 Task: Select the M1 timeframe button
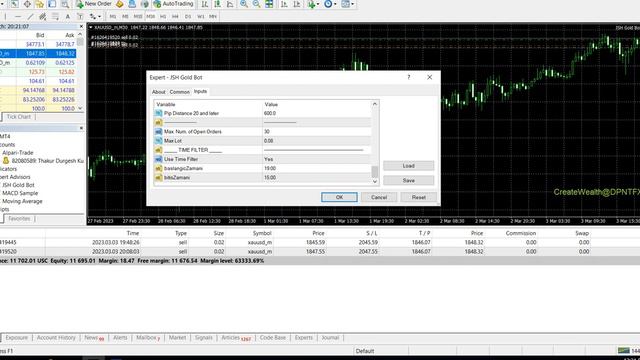pyautogui.click(x=113, y=16)
